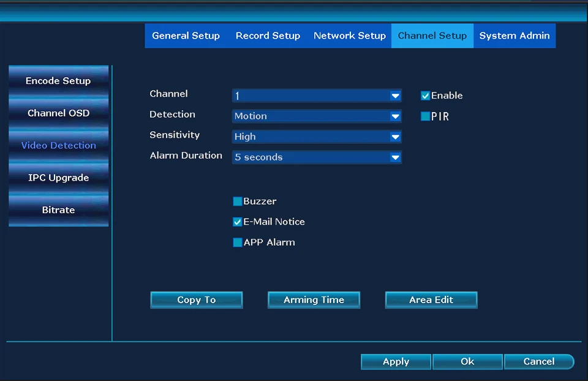Switch to the General Setup tab
The image size is (588, 381).
click(186, 36)
